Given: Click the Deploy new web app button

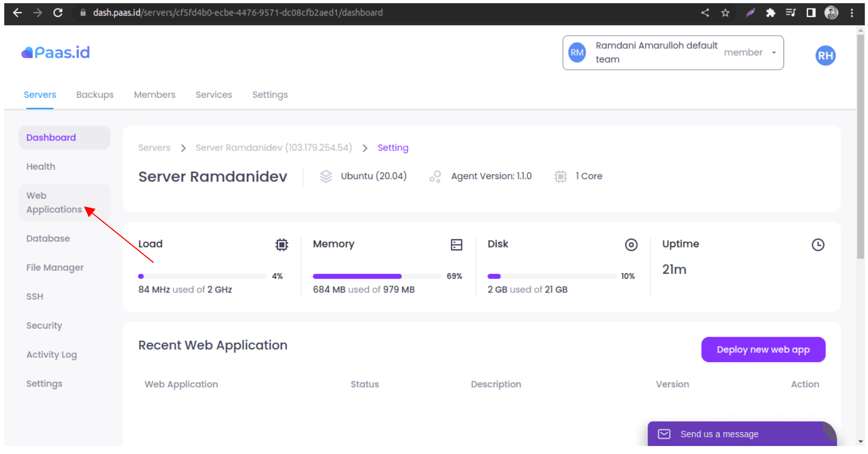Looking at the screenshot, I should 763,349.
